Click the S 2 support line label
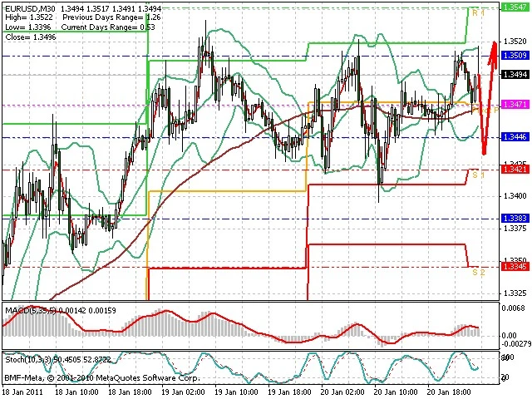This screenshot has height=399, width=532. (479, 272)
